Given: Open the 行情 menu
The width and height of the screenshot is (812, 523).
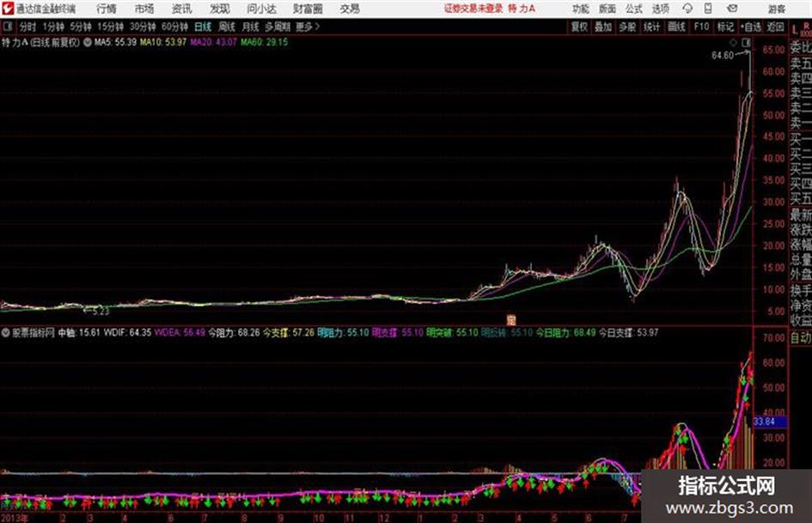Looking at the screenshot, I should 107,9.
